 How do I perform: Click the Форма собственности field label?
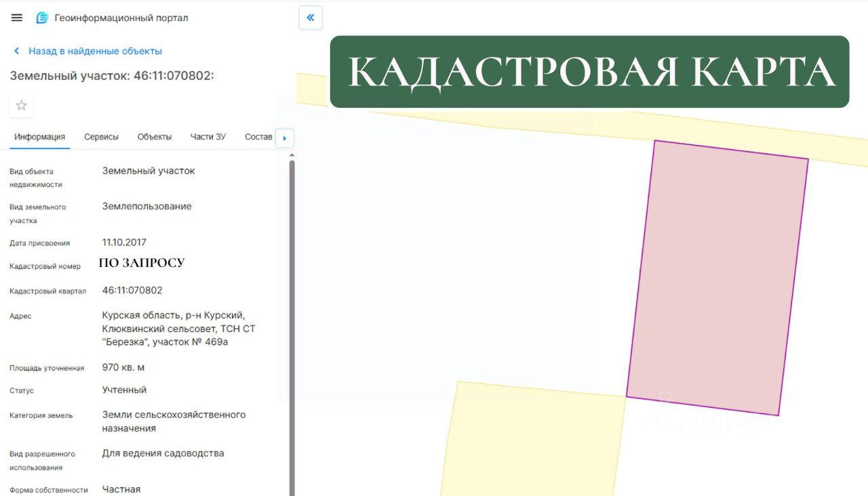[49, 490]
